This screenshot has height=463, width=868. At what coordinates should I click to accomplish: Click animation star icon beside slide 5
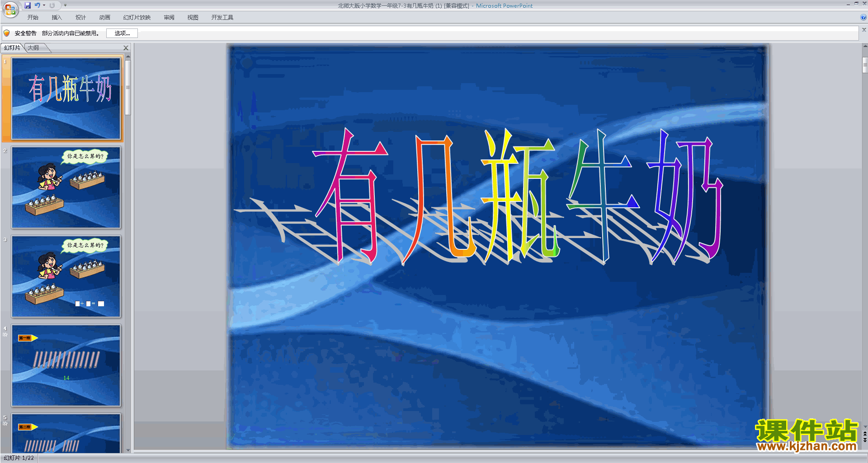5,424
